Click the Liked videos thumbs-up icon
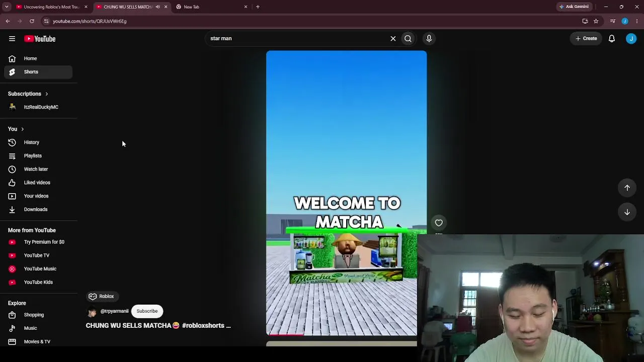Viewport: 644px width, 362px height. point(12,183)
